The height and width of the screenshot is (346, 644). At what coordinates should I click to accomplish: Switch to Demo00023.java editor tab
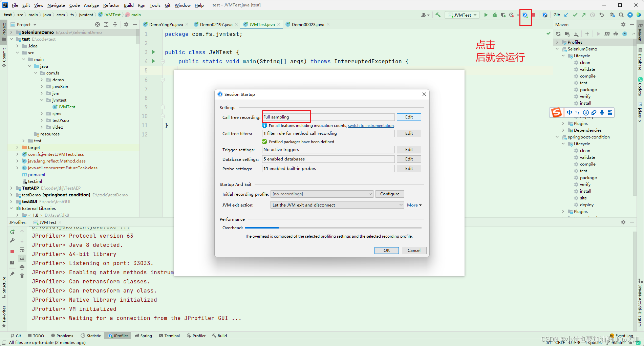click(308, 25)
